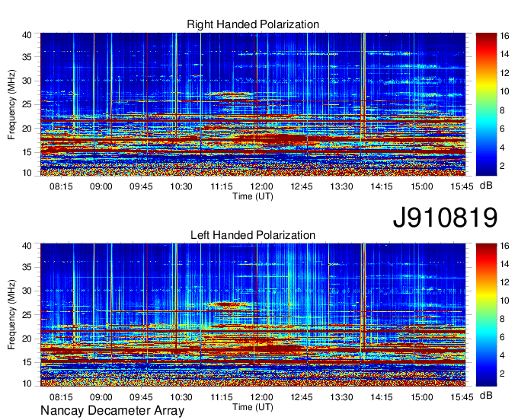Click the 15:45 tick of Right Handed plot

coord(462,186)
